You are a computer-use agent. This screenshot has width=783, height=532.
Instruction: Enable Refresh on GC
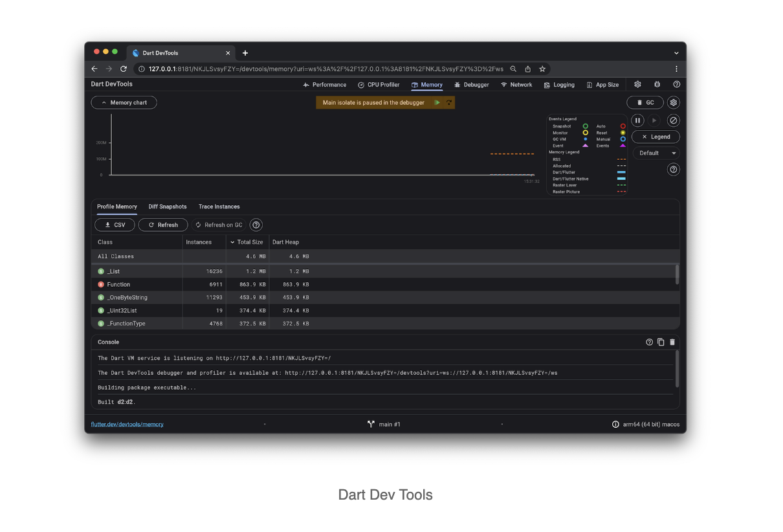point(218,225)
